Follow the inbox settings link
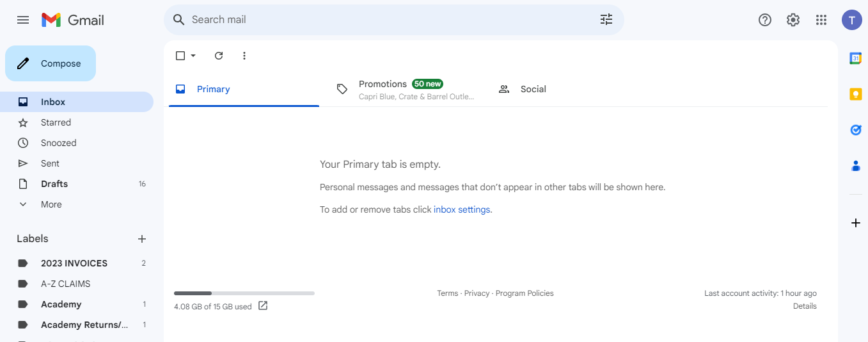Image resolution: width=868 pixels, height=342 pixels. pyautogui.click(x=462, y=209)
